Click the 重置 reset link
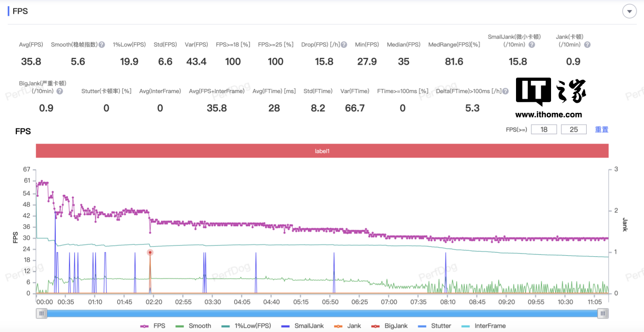644x332 pixels. click(601, 130)
